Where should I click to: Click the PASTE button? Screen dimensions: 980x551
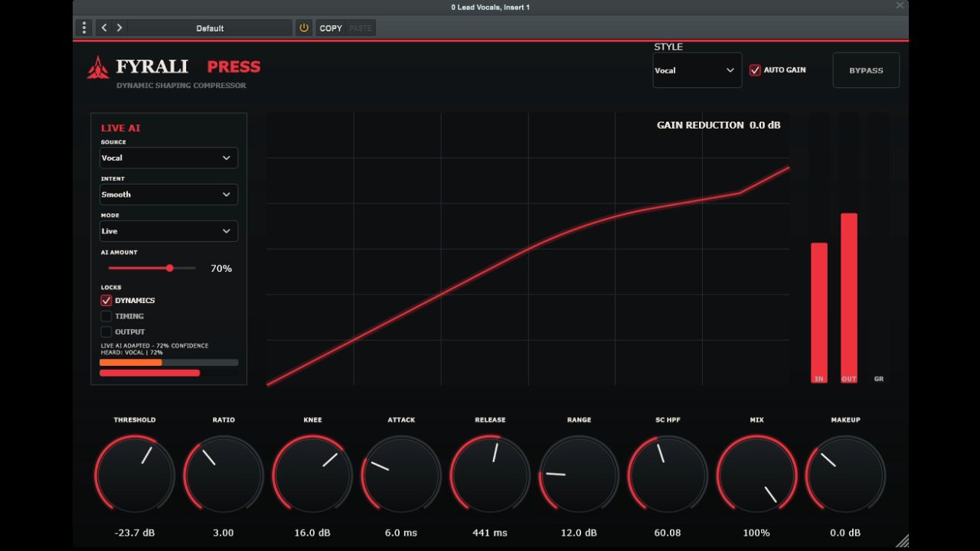pyautogui.click(x=361, y=28)
